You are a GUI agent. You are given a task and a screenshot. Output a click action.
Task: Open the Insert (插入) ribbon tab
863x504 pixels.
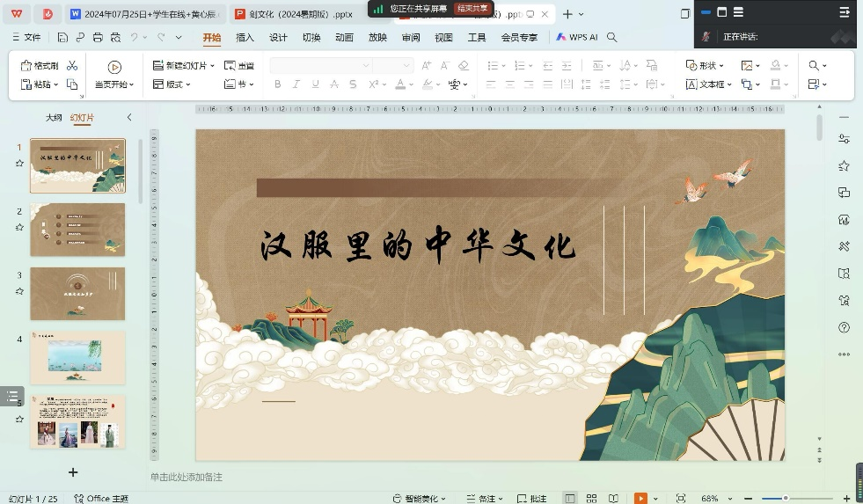click(x=245, y=38)
